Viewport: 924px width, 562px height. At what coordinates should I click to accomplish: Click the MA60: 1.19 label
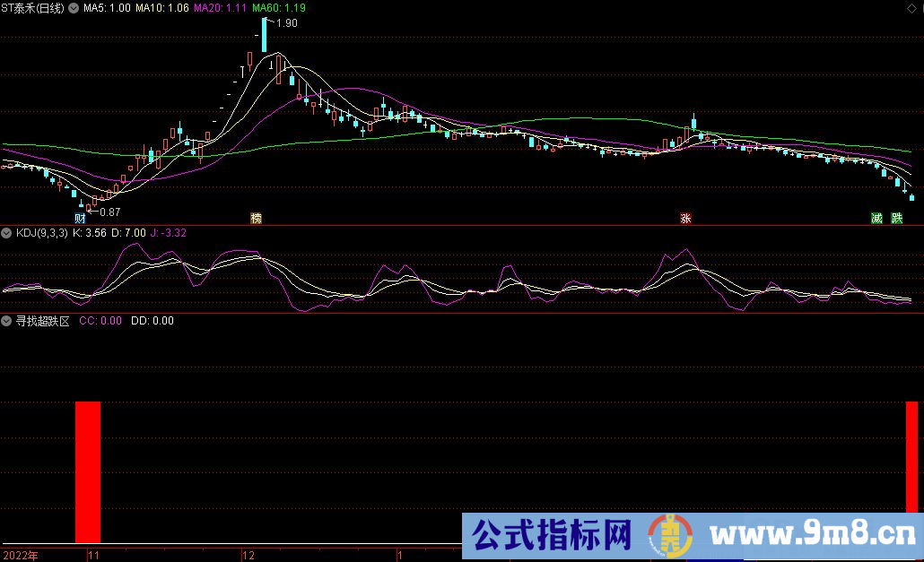pos(279,8)
